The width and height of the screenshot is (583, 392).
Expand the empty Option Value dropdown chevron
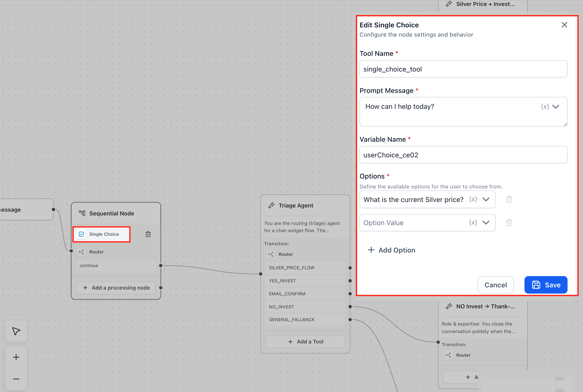coord(486,222)
